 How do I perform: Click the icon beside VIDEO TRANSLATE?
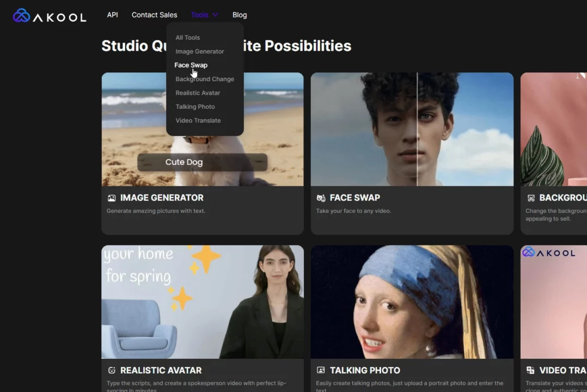(529, 370)
